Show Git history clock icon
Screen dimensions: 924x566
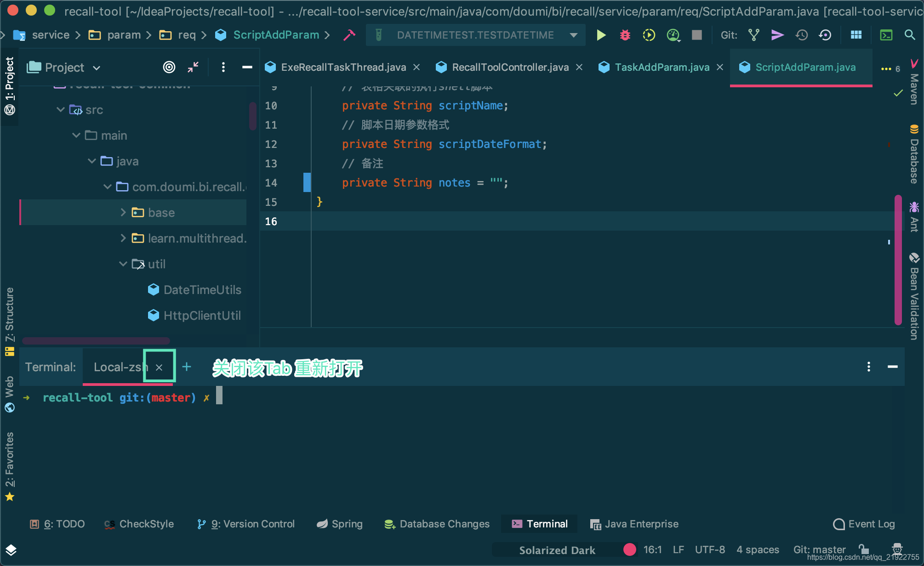click(802, 35)
